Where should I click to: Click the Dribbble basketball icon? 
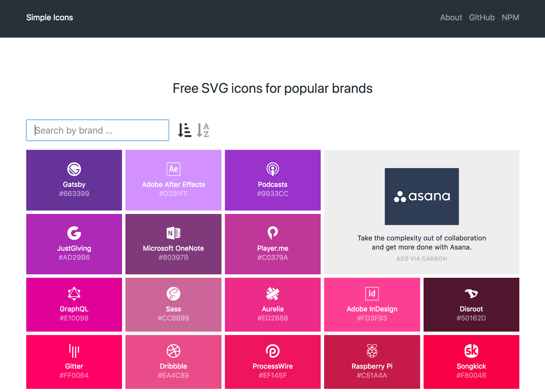(173, 351)
